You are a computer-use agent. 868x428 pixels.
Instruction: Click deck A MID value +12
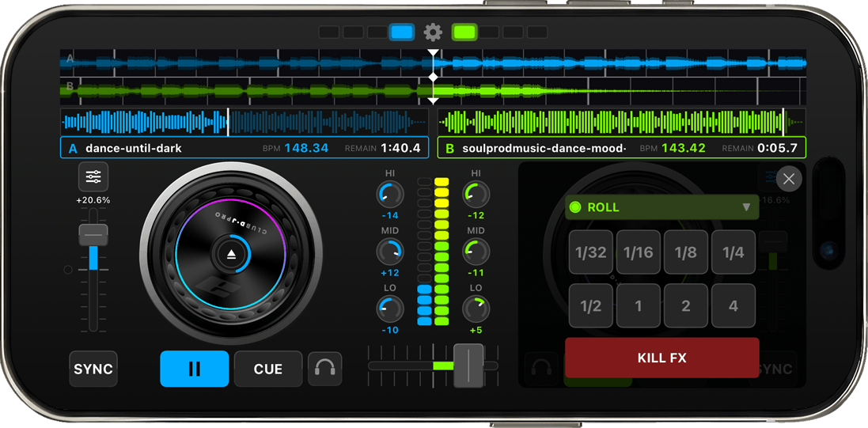tap(390, 273)
